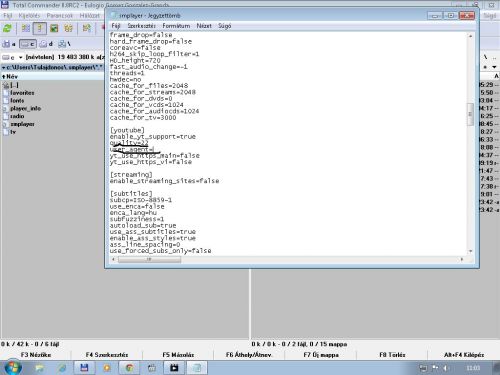
Task: Click the brief view icon in Total Commander toolbar
Action: pos(26,28)
